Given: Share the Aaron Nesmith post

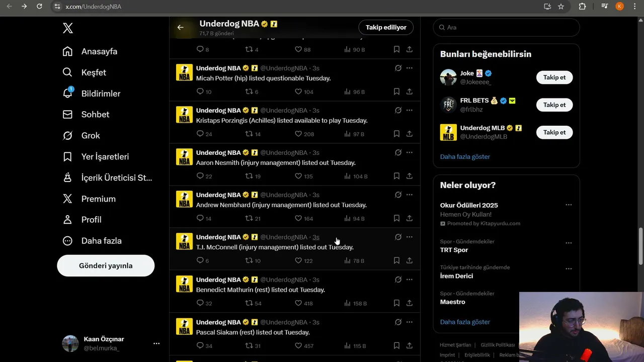Looking at the screenshot, I should (x=410, y=176).
